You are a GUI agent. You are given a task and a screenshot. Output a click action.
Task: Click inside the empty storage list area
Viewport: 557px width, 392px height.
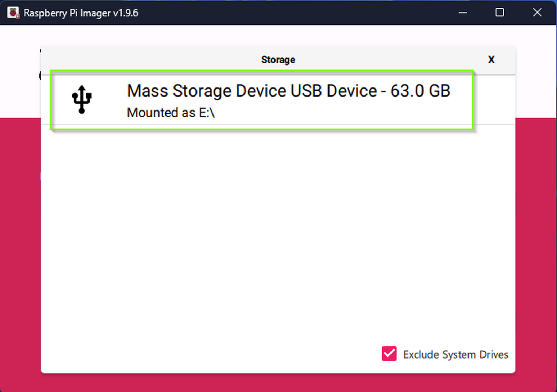(x=278, y=226)
